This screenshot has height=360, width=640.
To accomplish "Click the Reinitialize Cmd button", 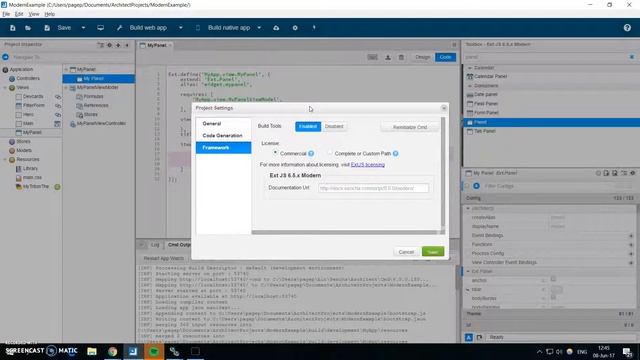I will point(410,127).
